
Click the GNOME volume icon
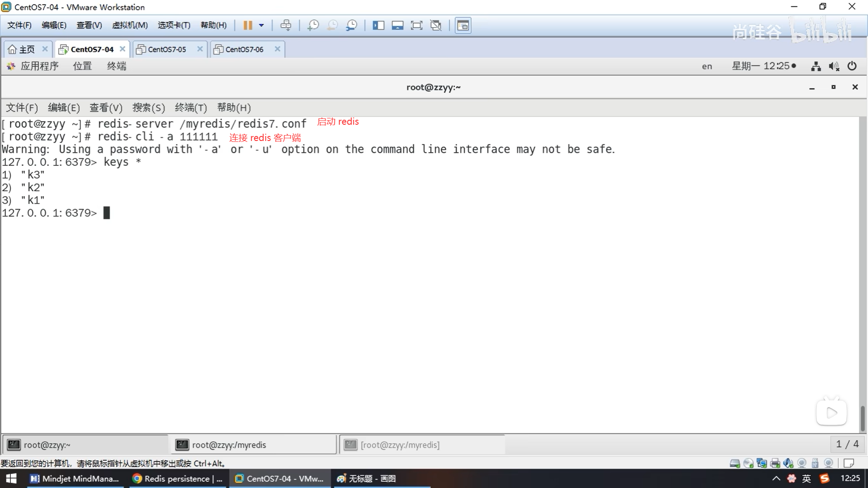834,66
